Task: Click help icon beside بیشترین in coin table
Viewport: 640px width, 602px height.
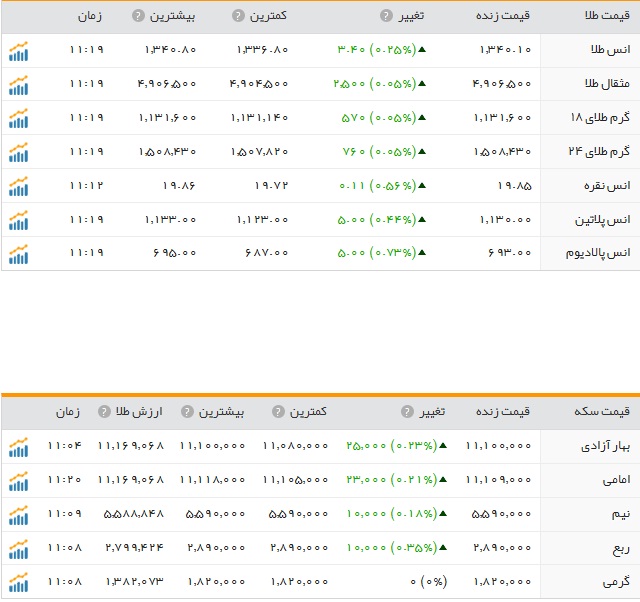Action: (x=187, y=411)
